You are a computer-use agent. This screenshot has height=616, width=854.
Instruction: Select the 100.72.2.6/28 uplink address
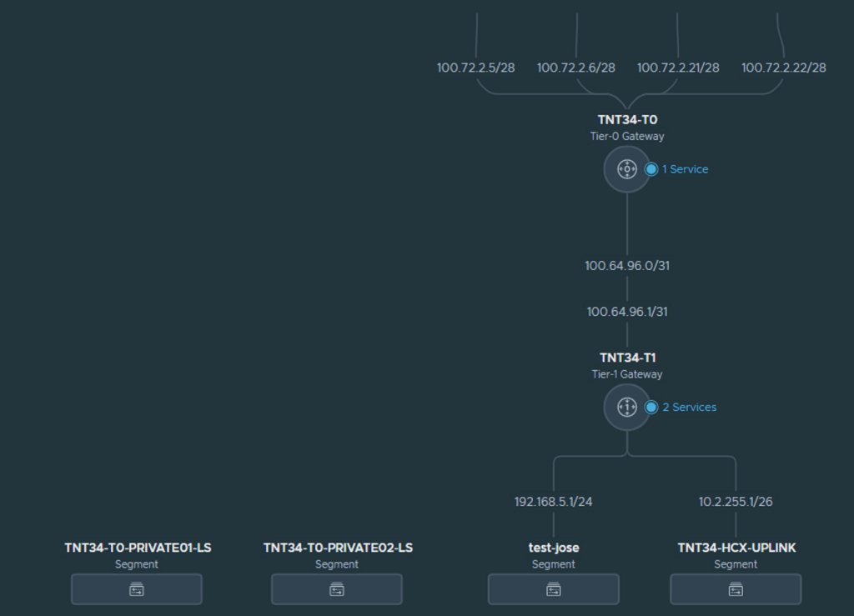(x=576, y=68)
